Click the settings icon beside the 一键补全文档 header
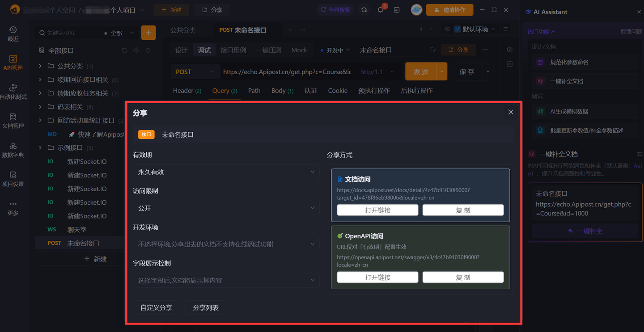This screenshot has height=332, width=644. tap(639, 154)
